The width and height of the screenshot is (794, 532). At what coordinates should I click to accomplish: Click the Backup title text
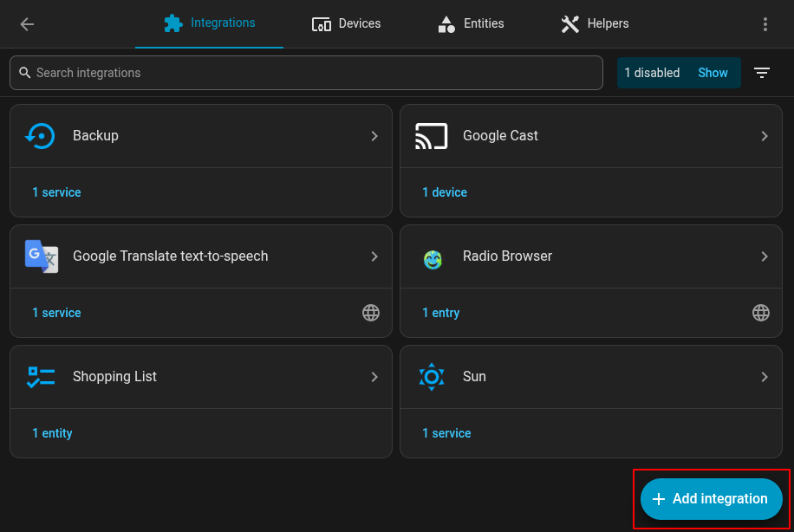tap(95, 136)
